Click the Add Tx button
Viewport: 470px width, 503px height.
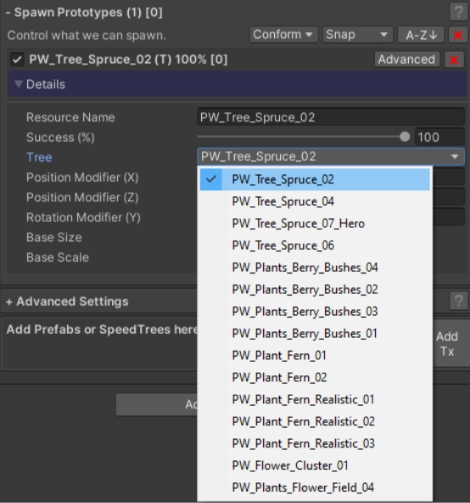tap(447, 344)
